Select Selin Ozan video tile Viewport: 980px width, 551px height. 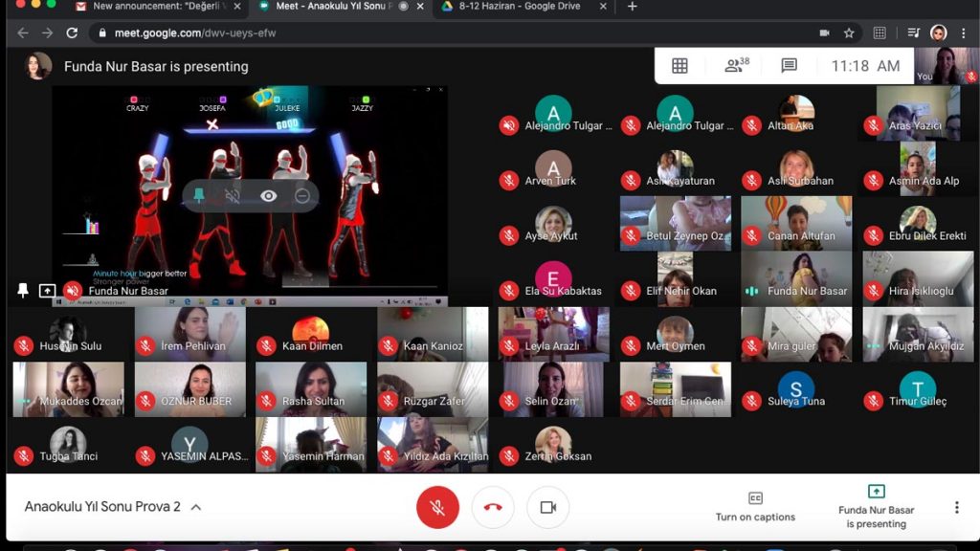[554, 389]
